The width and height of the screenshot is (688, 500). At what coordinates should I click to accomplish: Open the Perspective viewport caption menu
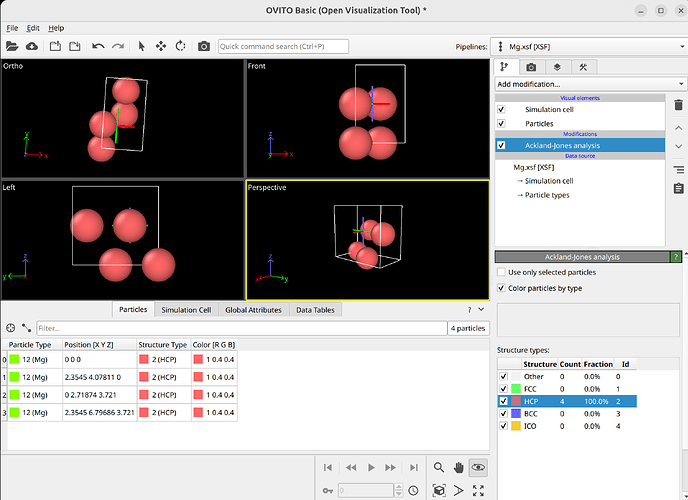pyautogui.click(x=267, y=187)
